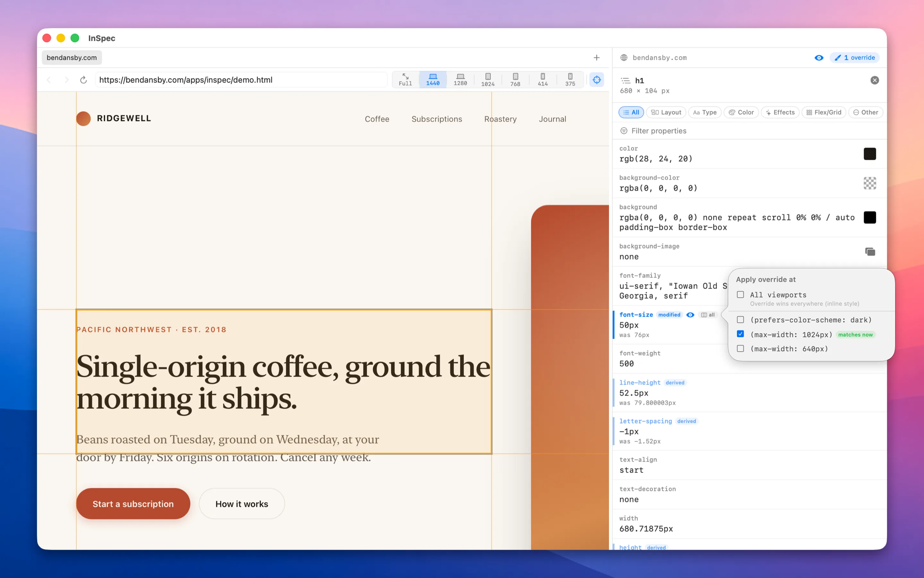This screenshot has height=578, width=924.
Task: Select the bendansby.com browser tab
Action: pyautogui.click(x=72, y=58)
